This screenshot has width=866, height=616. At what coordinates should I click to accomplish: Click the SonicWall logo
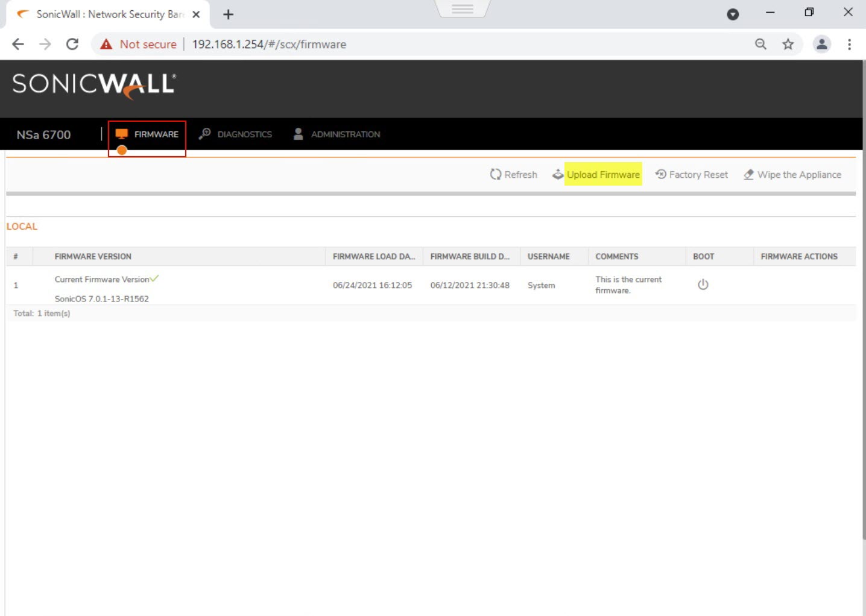[x=94, y=85]
